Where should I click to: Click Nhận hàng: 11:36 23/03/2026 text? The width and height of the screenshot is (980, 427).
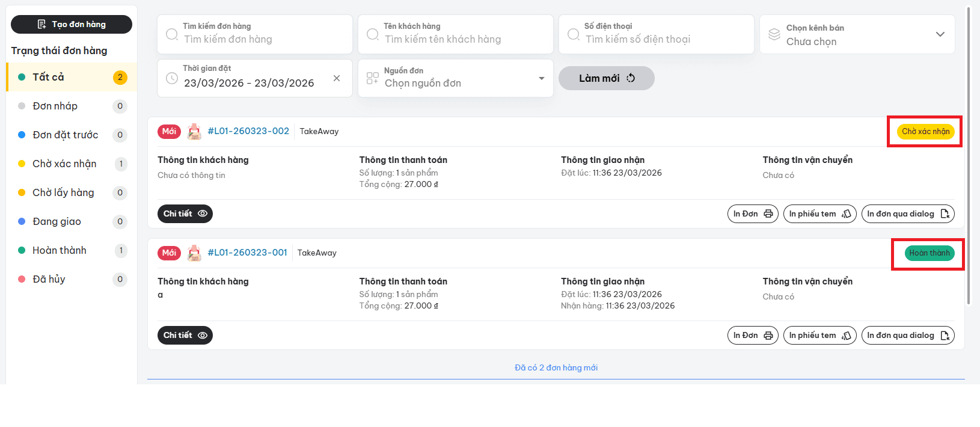click(618, 306)
